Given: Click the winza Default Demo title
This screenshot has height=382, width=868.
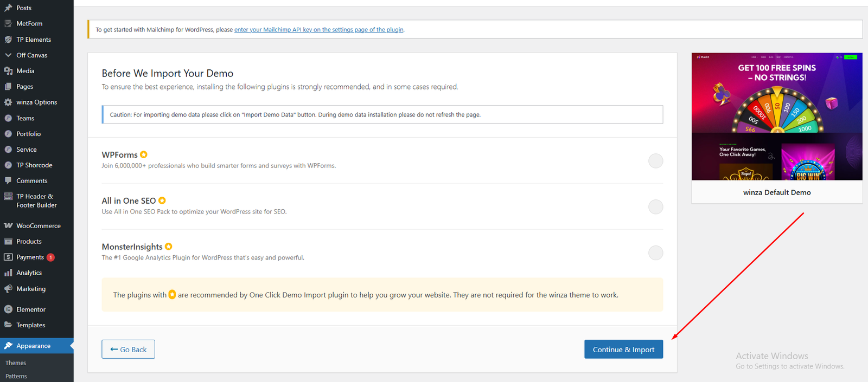Looking at the screenshot, I should pyautogui.click(x=777, y=192).
